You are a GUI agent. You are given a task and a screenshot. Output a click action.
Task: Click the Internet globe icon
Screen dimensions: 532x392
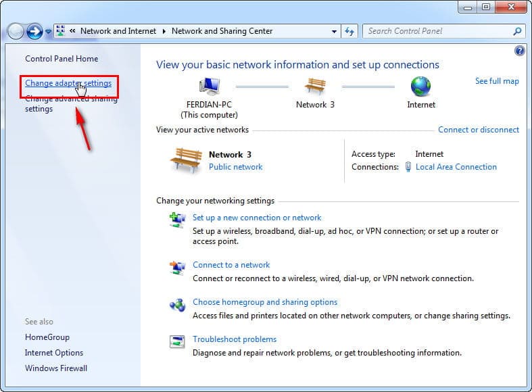click(x=420, y=87)
